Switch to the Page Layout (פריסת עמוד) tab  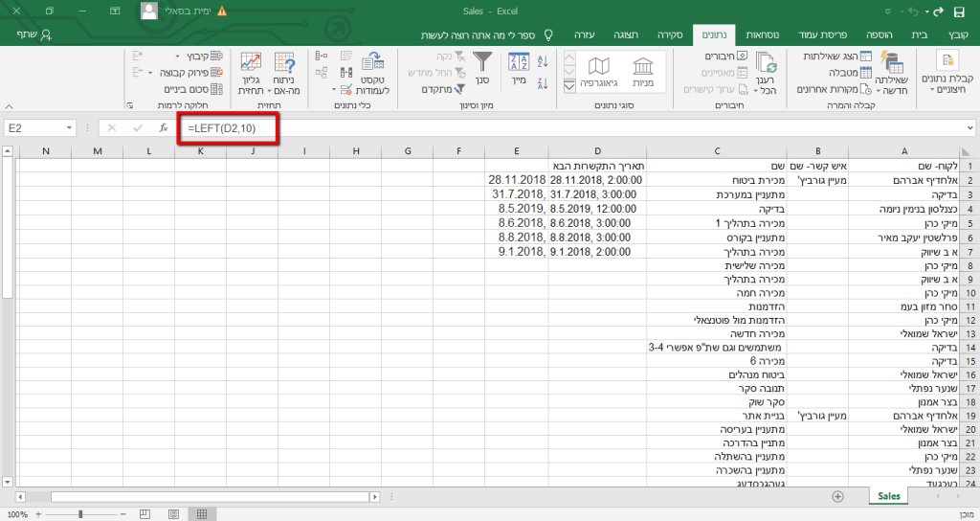[822, 35]
